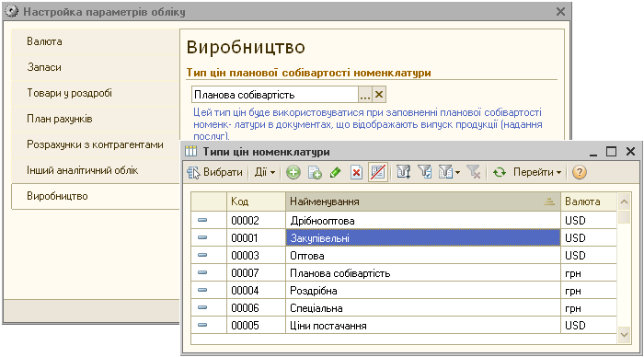Open the Перейти dropdown menu
The height and width of the screenshot is (357, 644).
[x=536, y=172]
